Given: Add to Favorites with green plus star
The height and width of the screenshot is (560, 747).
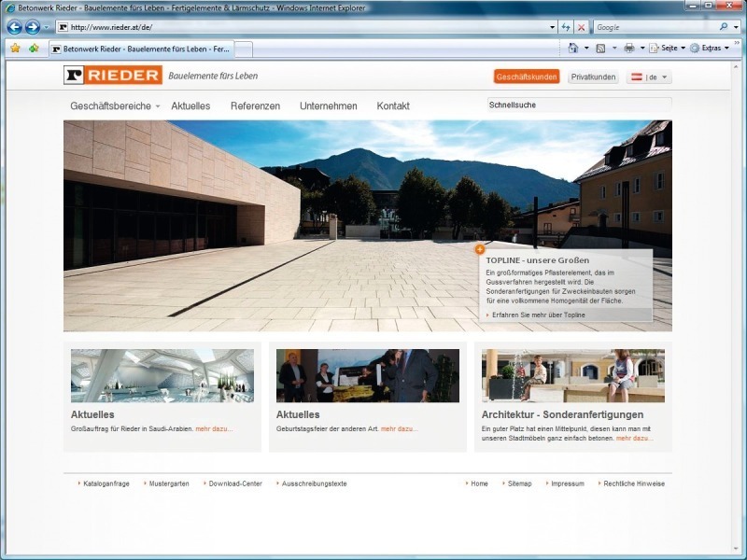Looking at the screenshot, I should point(34,49).
